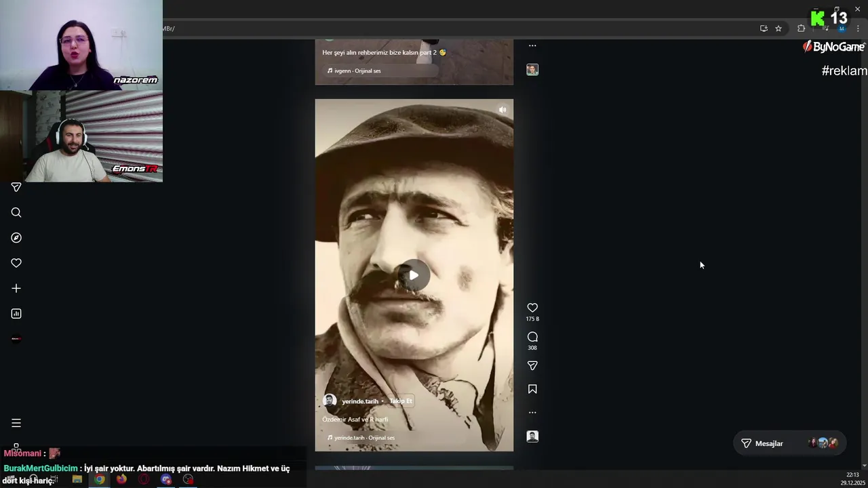
Task: Launch Opera from the taskbar
Action: click(x=144, y=479)
